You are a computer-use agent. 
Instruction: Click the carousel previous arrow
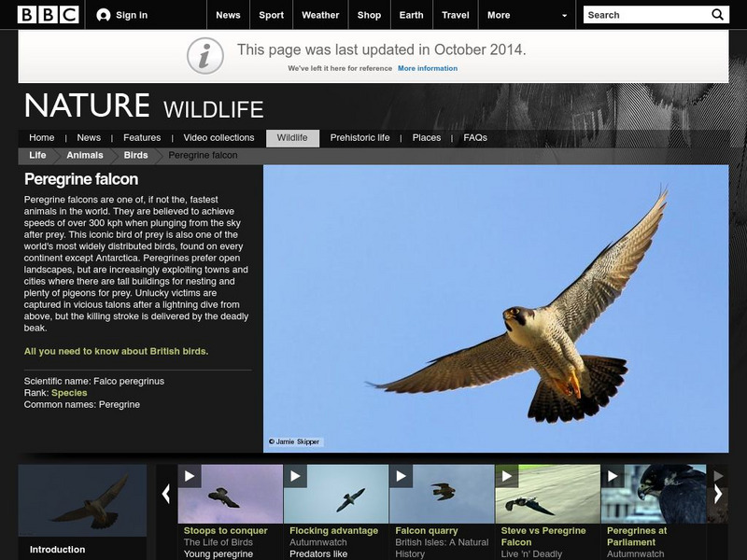click(166, 494)
